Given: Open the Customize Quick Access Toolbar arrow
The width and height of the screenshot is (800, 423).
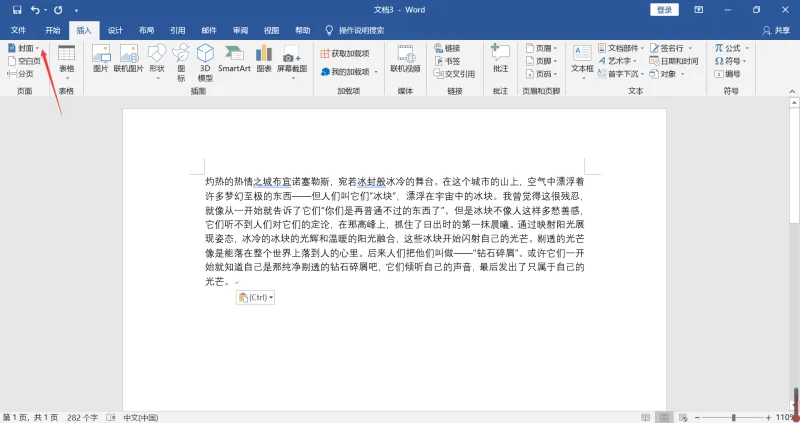Looking at the screenshot, I should coord(77,10).
